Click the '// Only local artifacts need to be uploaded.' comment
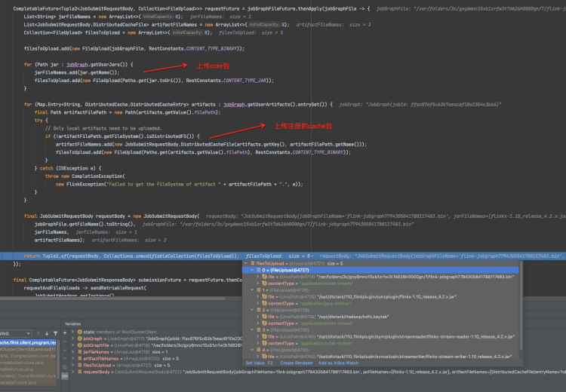The image size is (566, 392). tap(103, 128)
